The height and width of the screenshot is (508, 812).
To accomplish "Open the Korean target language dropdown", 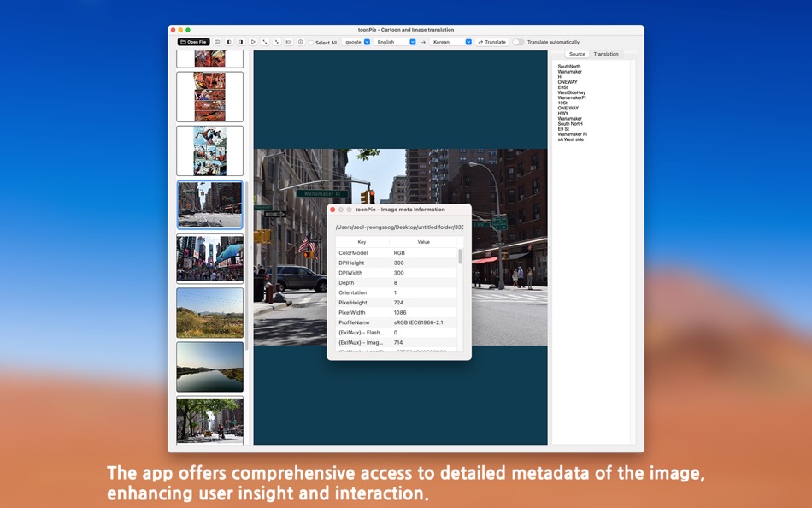I will (x=451, y=42).
